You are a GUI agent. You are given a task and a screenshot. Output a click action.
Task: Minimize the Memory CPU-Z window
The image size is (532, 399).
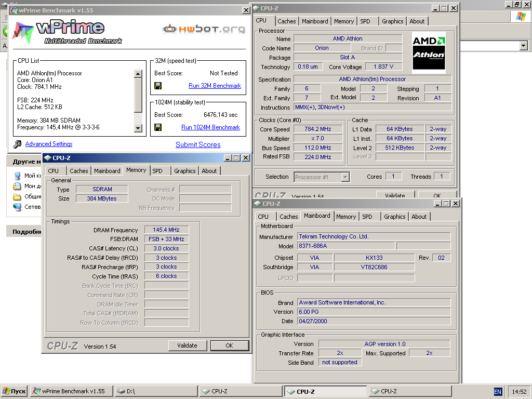click(x=228, y=158)
